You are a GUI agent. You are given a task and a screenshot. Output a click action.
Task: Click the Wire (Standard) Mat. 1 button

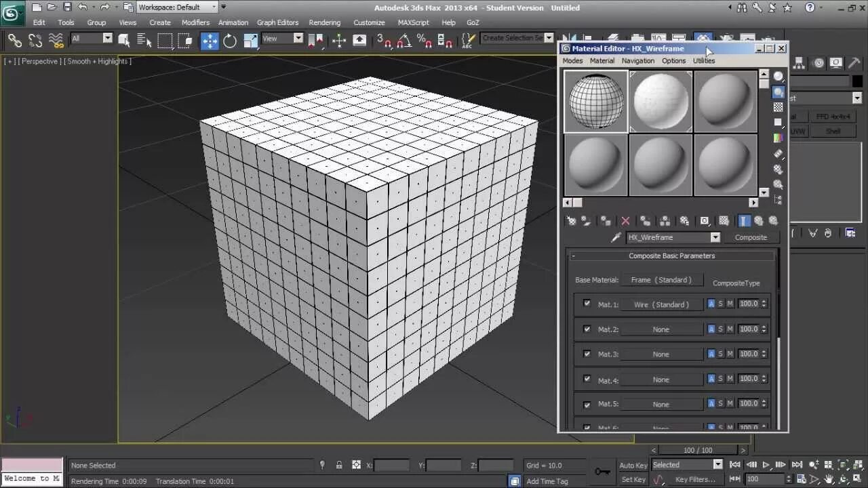coord(661,304)
